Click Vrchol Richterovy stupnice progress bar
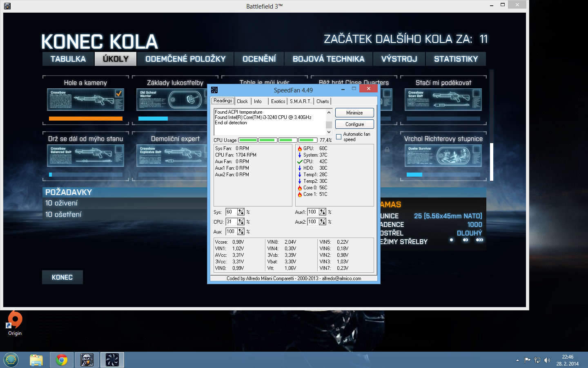The width and height of the screenshot is (588, 368). tap(443, 175)
